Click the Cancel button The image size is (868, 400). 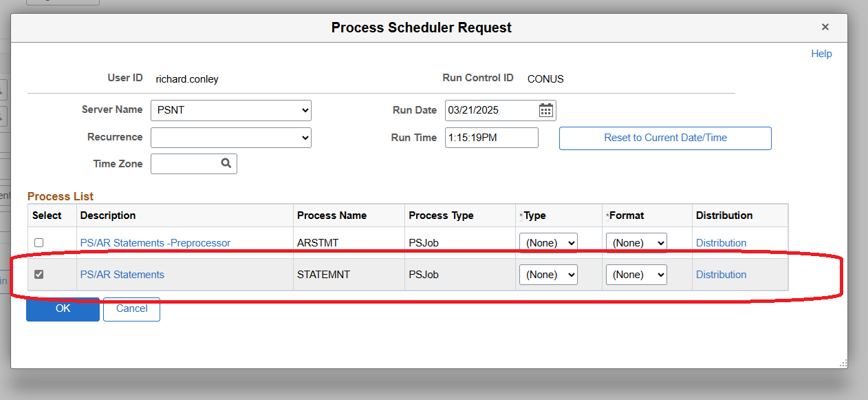tap(132, 309)
